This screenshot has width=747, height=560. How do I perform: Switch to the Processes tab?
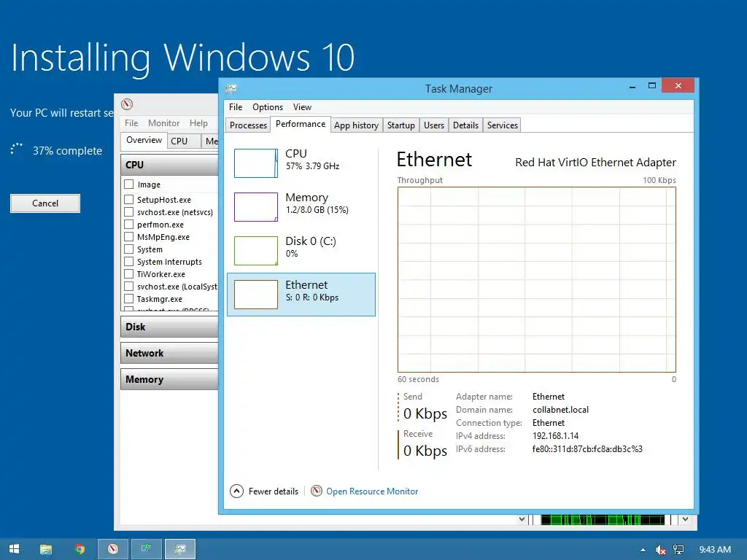point(248,125)
